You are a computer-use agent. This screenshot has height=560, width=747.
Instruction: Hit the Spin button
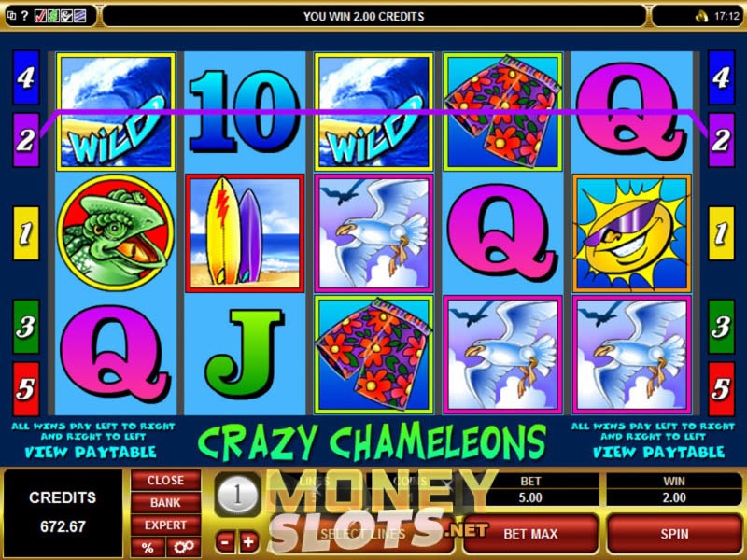(x=674, y=534)
